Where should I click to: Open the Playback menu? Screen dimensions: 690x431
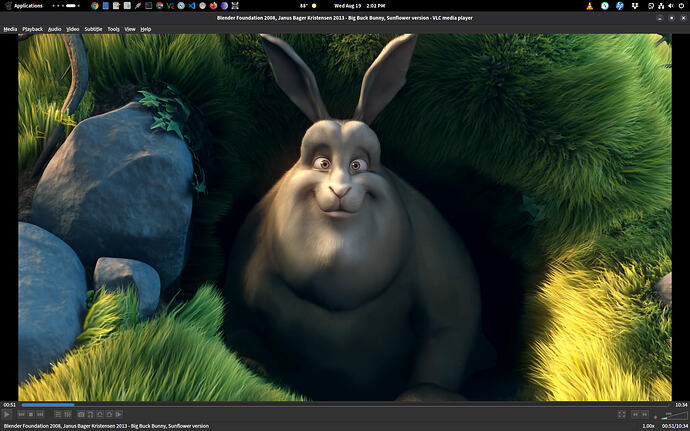coord(33,29)
